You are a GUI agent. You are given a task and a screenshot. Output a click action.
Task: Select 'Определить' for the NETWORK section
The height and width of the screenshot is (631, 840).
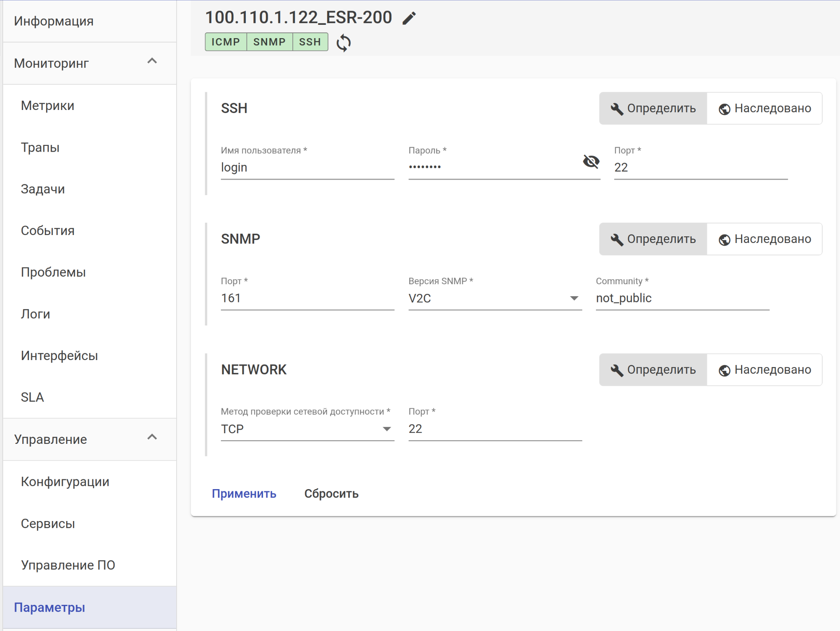tap(653, 370)
